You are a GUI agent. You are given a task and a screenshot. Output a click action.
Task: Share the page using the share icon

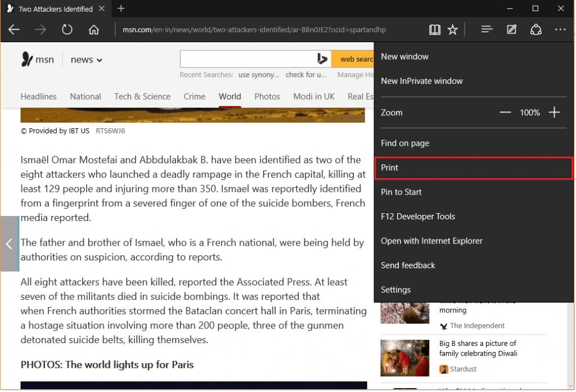[535, 29]
